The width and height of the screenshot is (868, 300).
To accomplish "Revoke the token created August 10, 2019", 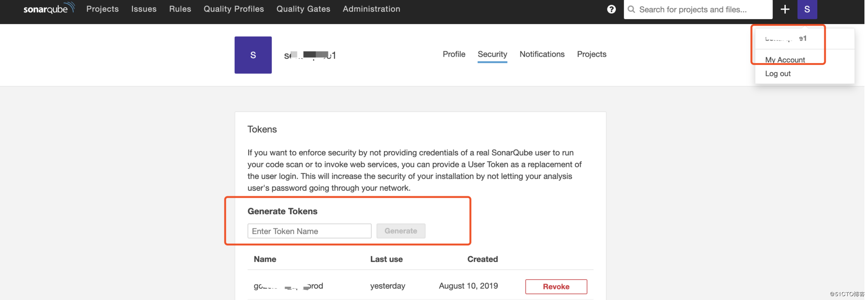I will pos(556,287).
